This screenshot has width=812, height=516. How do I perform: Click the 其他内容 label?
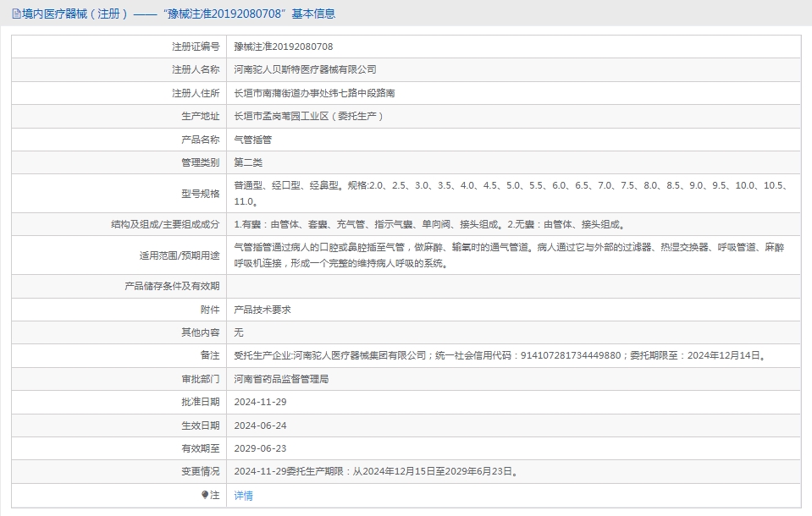coord(201,332)
